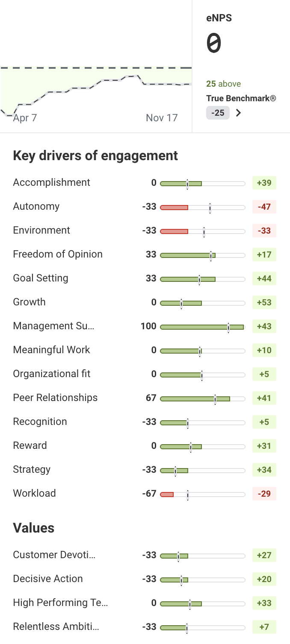The height and width of the screenshot is (644, 290).
Task: Select the Strategy driver label
Action: tap(32, 470)
